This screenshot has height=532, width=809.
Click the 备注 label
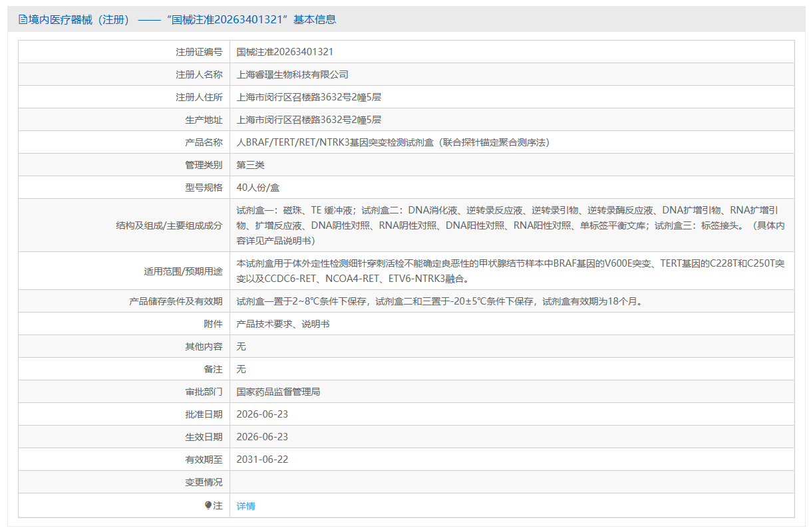213,369
